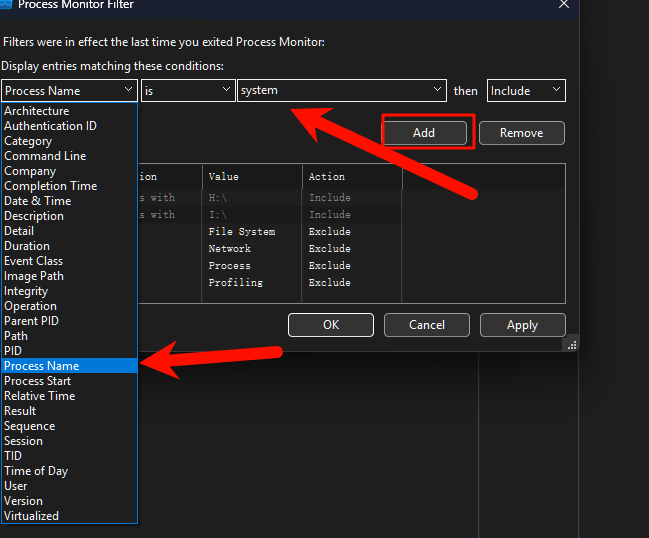
Task: Click the Process Monitor title bar icon
Action: click(6, 4)
